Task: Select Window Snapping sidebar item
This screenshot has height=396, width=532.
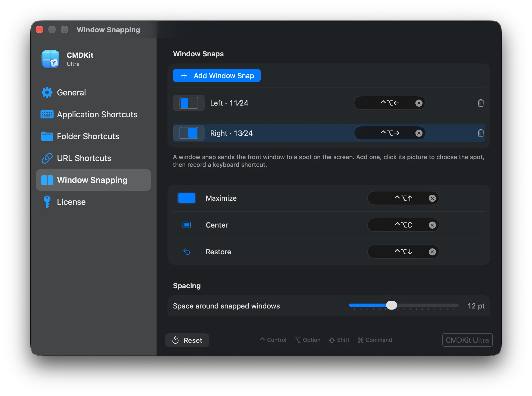Action: [93, 180]
